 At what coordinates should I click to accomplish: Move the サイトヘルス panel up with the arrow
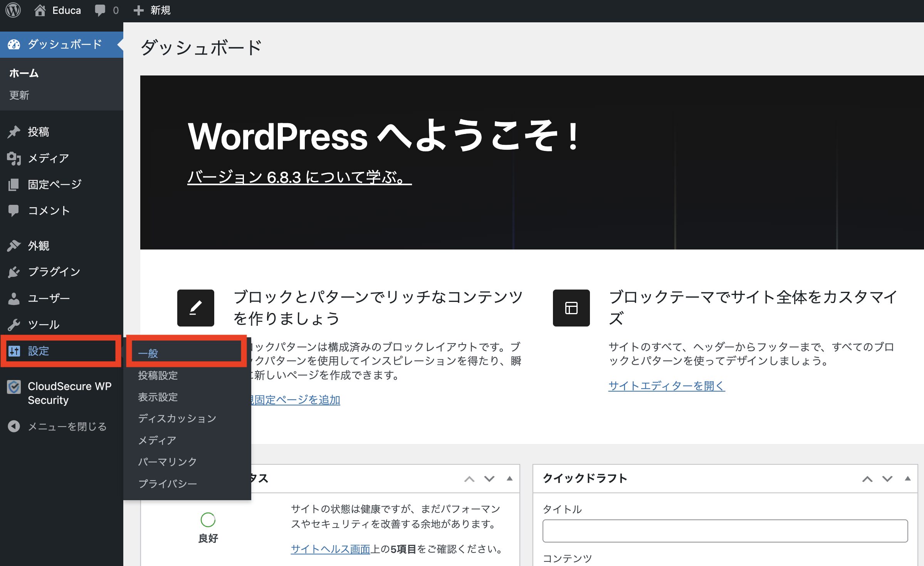pyautogui.click(x=469, y=479)
